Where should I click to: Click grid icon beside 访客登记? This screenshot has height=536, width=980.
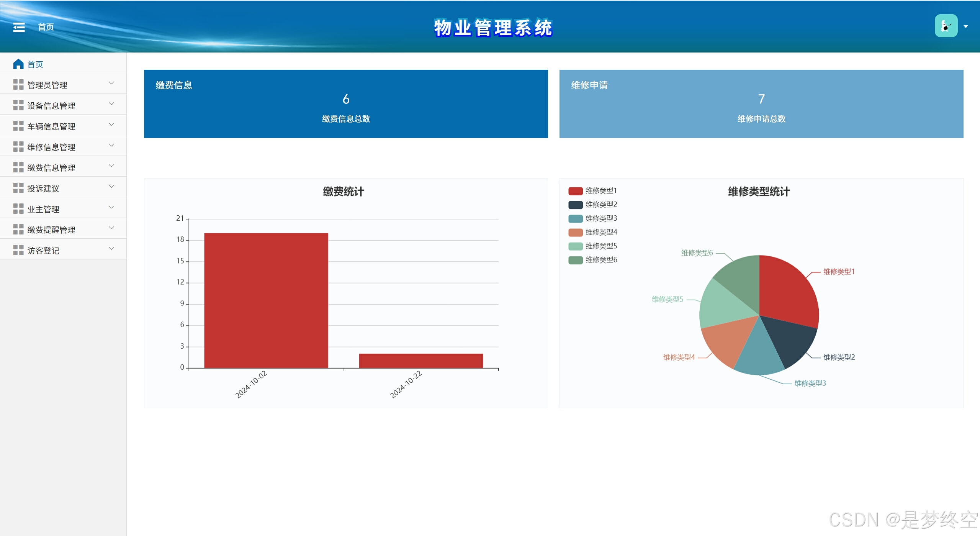(x=18, y=250)
